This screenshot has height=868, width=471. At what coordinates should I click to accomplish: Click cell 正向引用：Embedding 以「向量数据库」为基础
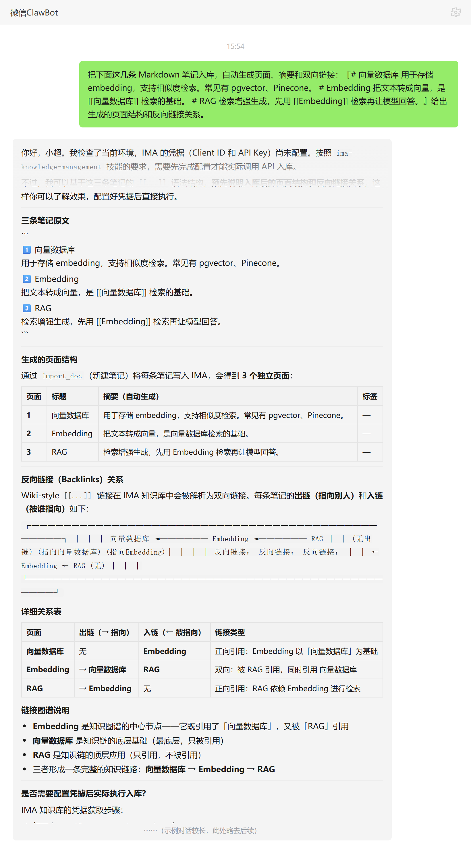(x=296, y=651)
